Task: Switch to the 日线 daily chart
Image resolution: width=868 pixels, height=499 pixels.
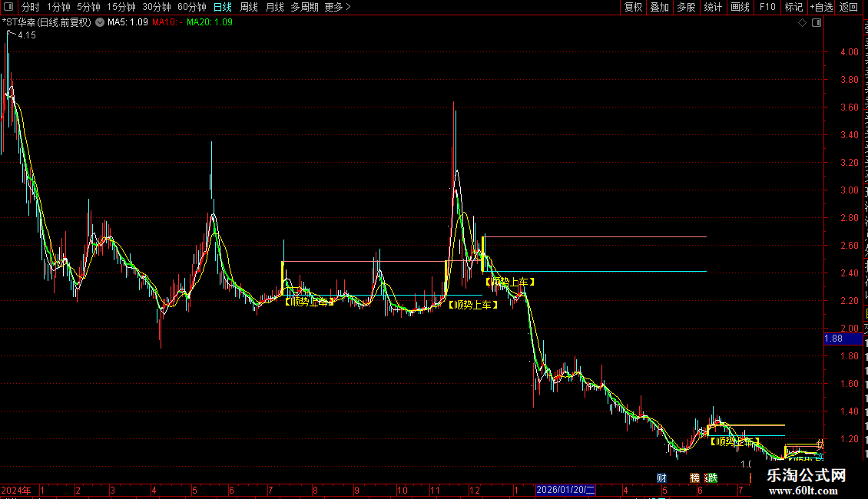Action: click(223, 7)
